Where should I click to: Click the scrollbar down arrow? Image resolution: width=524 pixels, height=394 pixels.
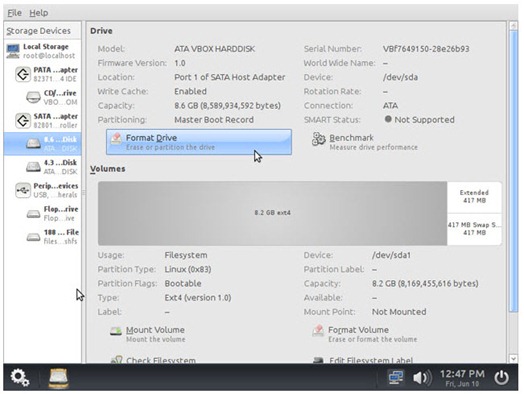click(x=513, y=359)
